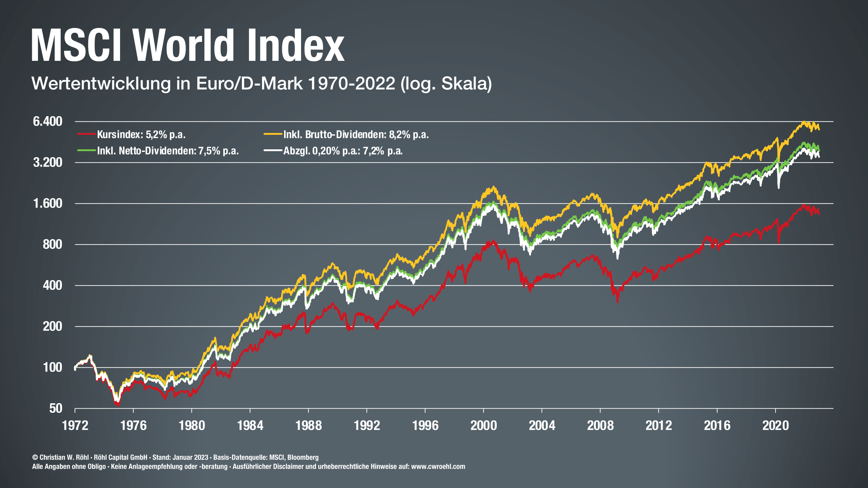Image resolution: width=868 pixels, height=488 pixels.
Task: Click the red Kursindex legend line
Action: point(87,134)
